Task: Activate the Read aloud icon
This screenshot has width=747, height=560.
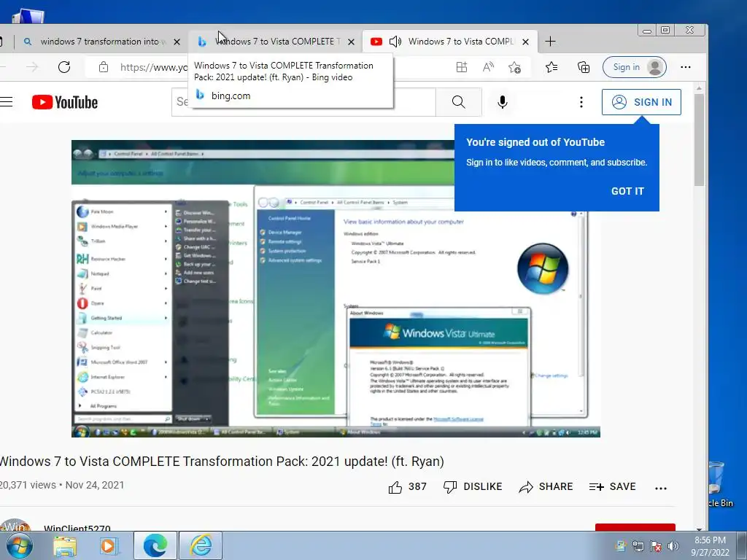Action: [488, 67]
